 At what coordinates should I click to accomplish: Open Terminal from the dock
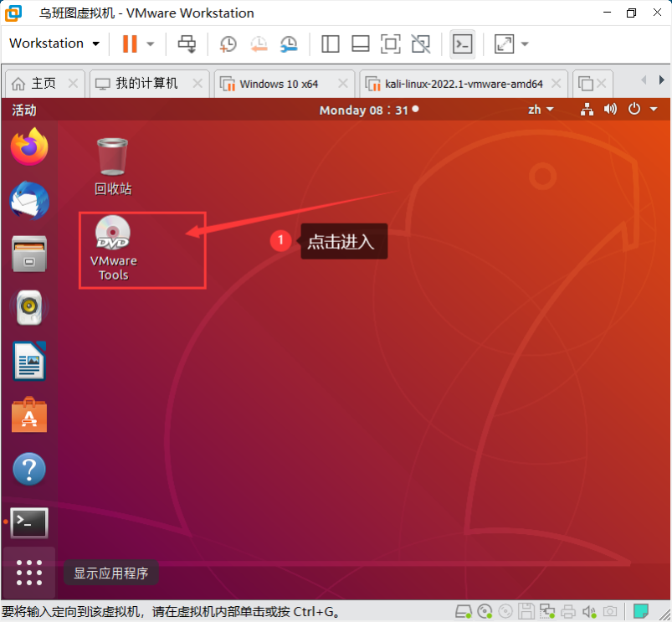[29, 522]
